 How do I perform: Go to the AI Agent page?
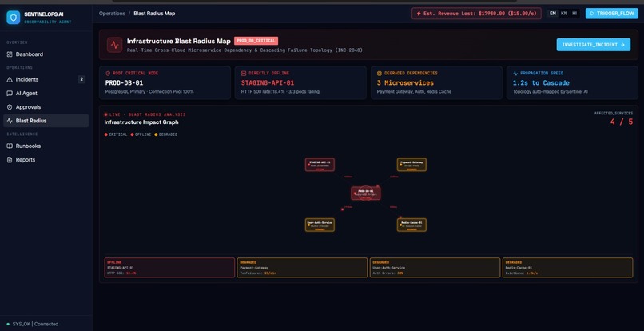pos(46,94)
